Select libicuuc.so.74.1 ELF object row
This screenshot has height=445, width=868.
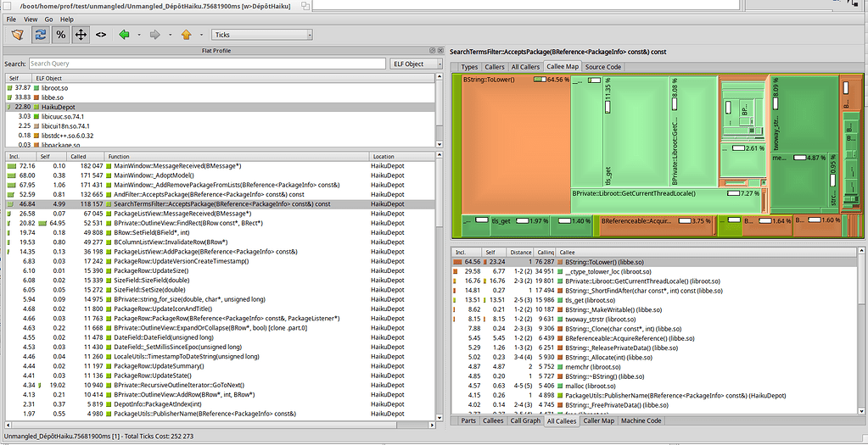pos(221,117)
